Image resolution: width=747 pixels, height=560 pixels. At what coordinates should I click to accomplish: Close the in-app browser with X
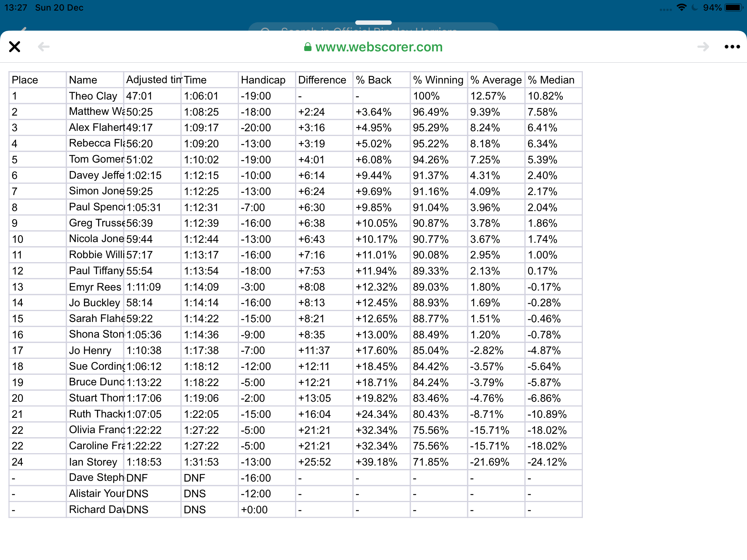[15, 47]
